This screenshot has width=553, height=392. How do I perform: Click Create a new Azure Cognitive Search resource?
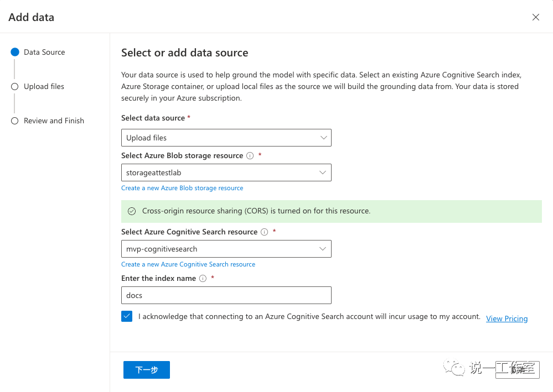coord(188,264)
